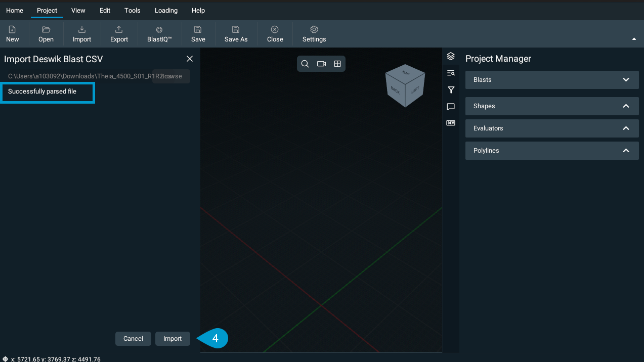Click the 'Project Manager' panel heading
This screenshot has height=362, width=644.
pyautogui.click(x=498, y=59)
